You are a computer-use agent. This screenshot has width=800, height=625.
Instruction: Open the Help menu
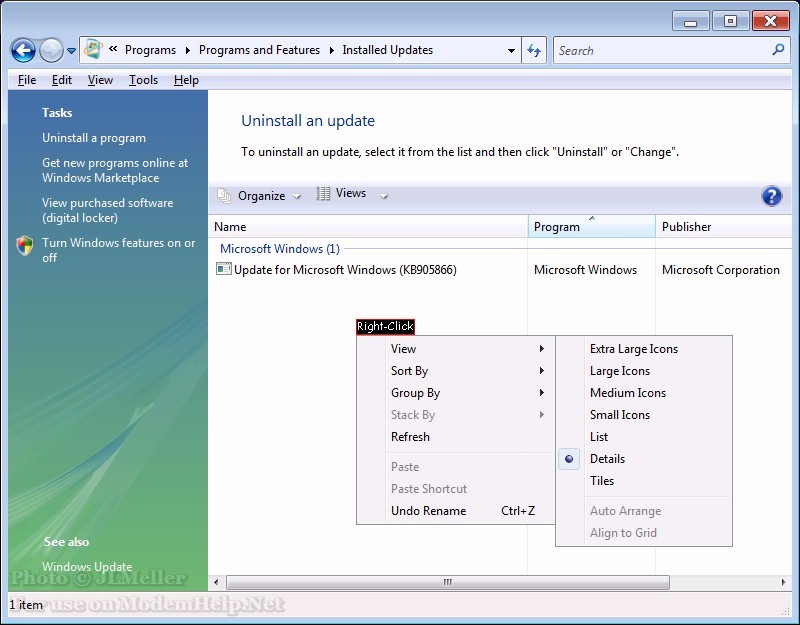click(x=186, y=80)
